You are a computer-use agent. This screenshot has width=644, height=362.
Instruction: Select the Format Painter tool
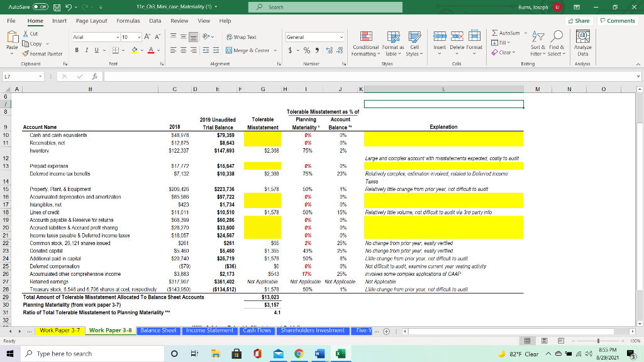42,54
